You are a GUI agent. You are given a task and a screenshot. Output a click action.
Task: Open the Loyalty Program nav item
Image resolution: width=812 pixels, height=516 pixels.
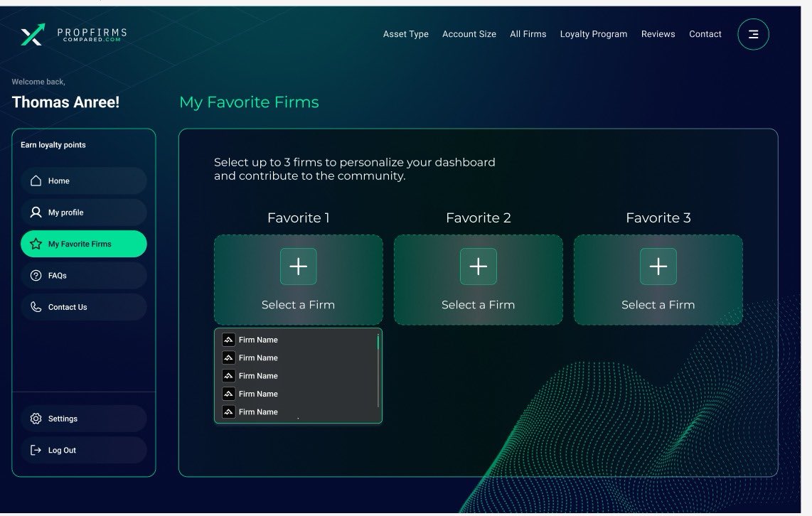click(594, 34)
